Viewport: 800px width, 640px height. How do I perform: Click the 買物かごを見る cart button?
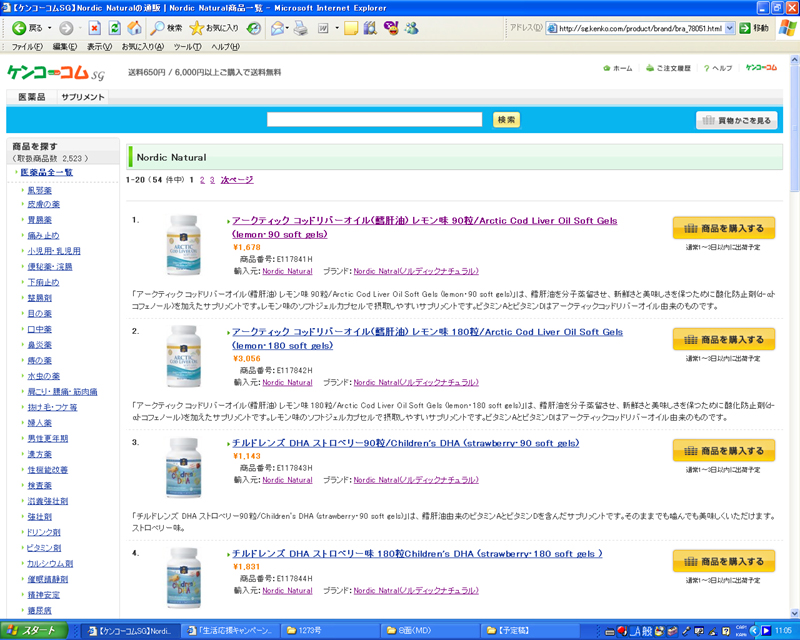[736, 120]
